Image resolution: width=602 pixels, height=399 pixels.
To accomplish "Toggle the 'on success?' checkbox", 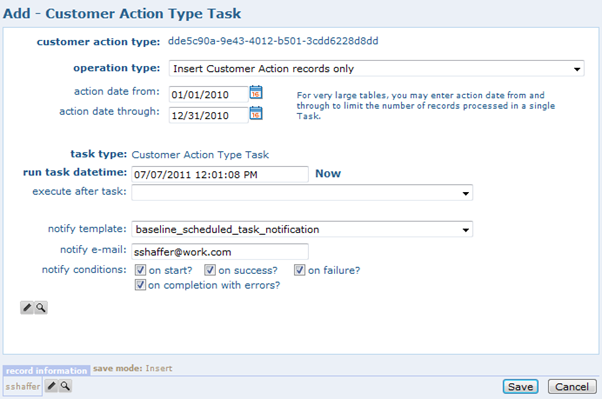I will tap(210, 270).
